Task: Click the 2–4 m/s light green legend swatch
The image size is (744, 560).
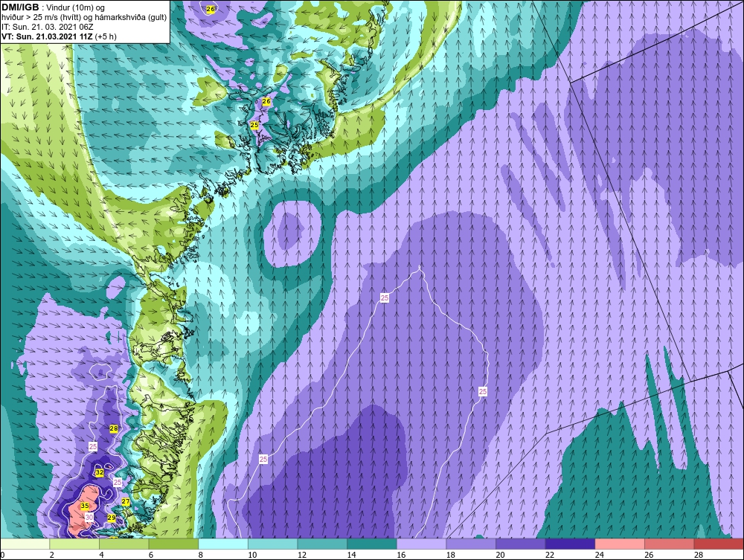Action: point(74,544)
